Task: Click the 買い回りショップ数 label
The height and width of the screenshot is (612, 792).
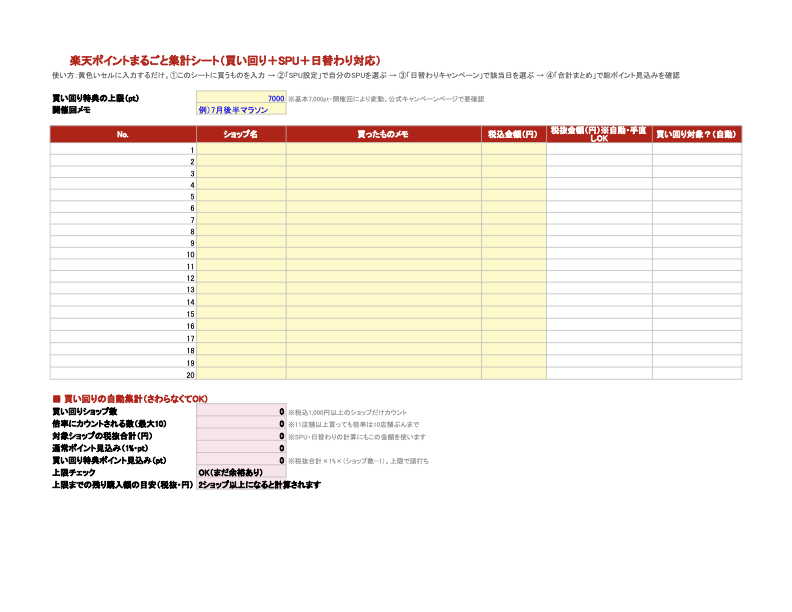Action: pos(84,412)
